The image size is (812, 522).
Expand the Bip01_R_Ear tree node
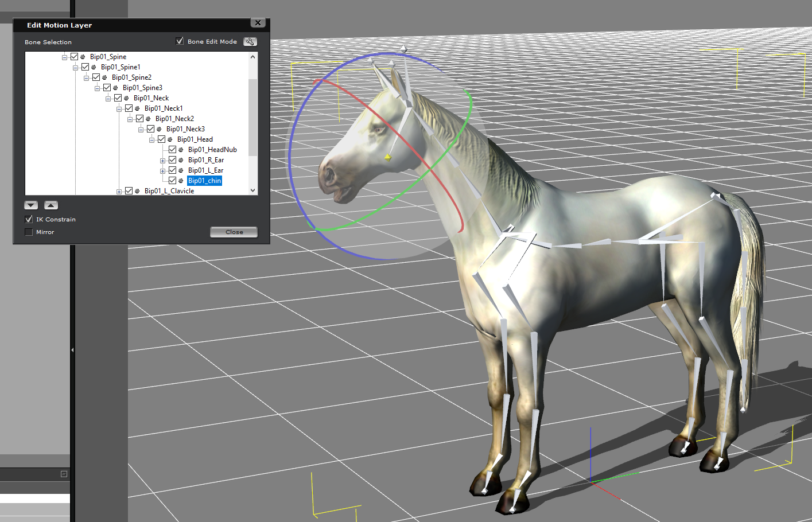162,161
